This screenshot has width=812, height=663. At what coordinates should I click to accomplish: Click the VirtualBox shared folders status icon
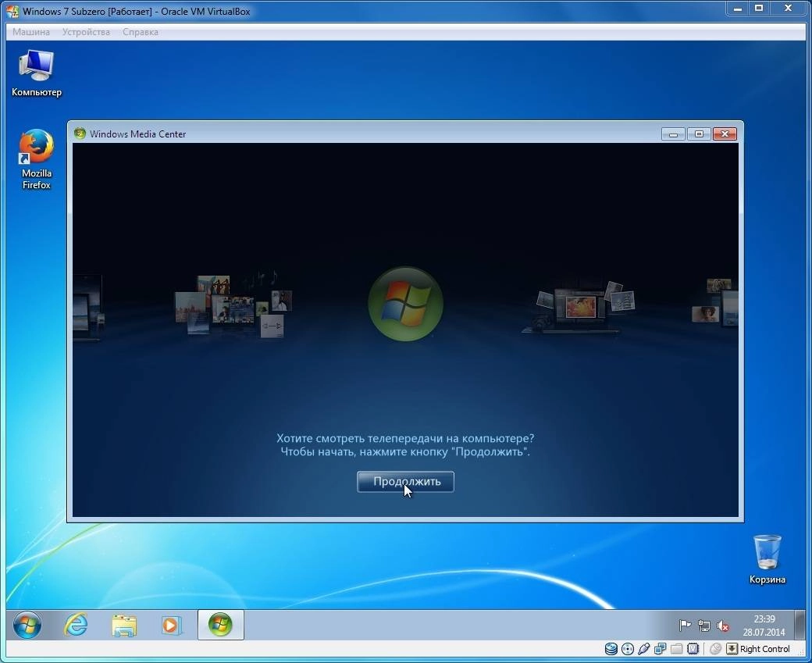click(676, 649)
